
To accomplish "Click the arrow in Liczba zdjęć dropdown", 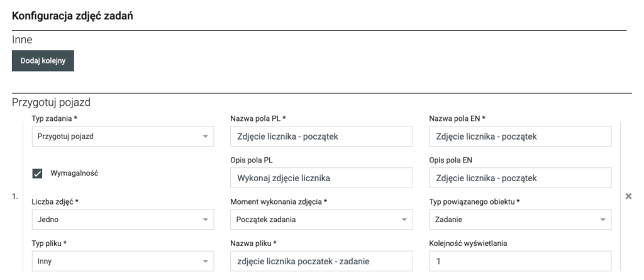I will (x=205, y=220).
